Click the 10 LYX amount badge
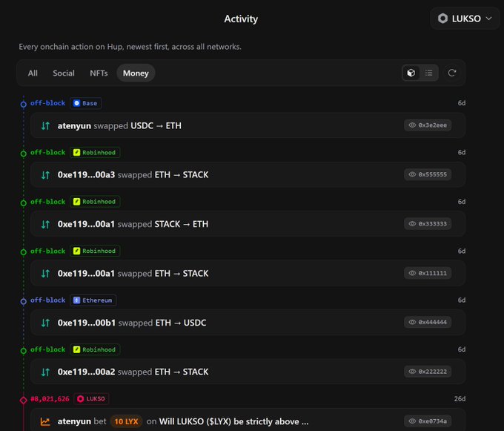Screen dimensions: 504x431 [126, 421]
